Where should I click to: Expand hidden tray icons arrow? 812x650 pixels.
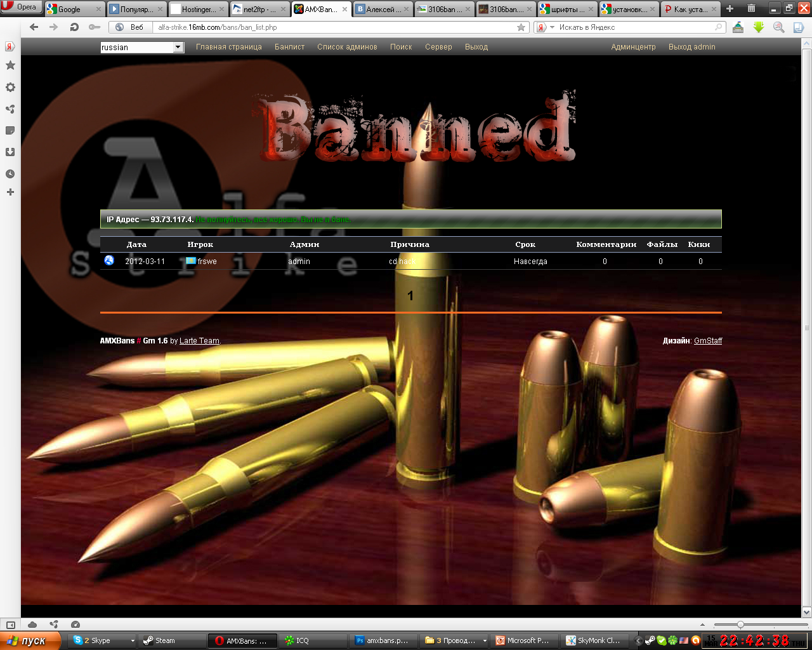coord(639,640)
